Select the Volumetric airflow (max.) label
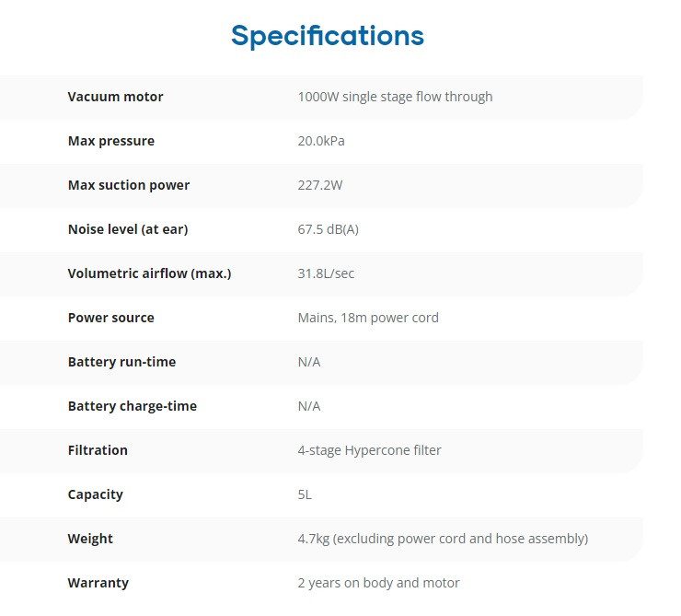 pyautogui.click(x=150, y=273)
